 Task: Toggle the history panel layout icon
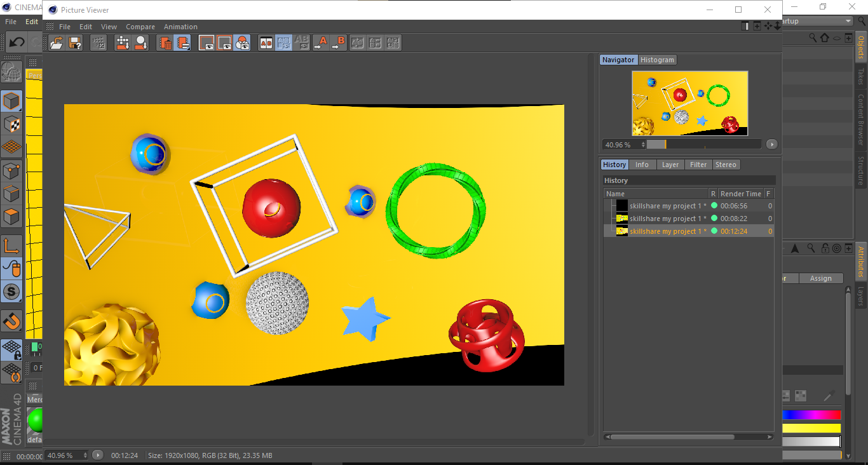coord(745,26)
